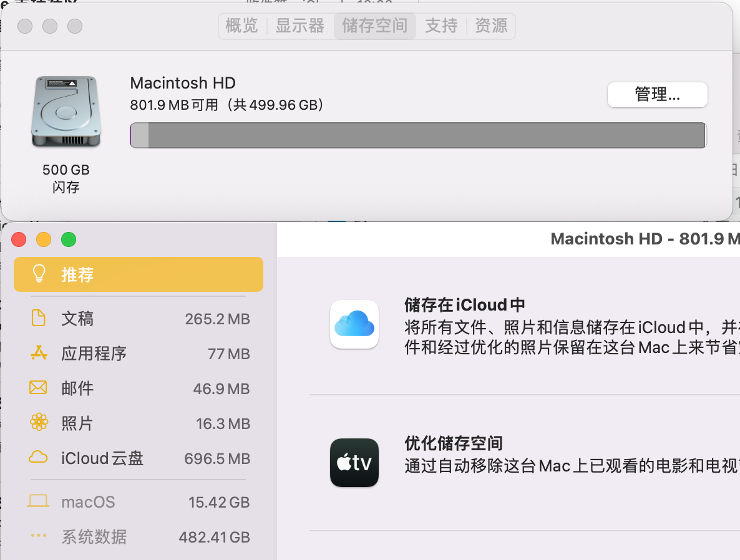Click the Macintosh HD drive icon
The height and width of the screenshot is (560, 740).
tap(66, 112)
